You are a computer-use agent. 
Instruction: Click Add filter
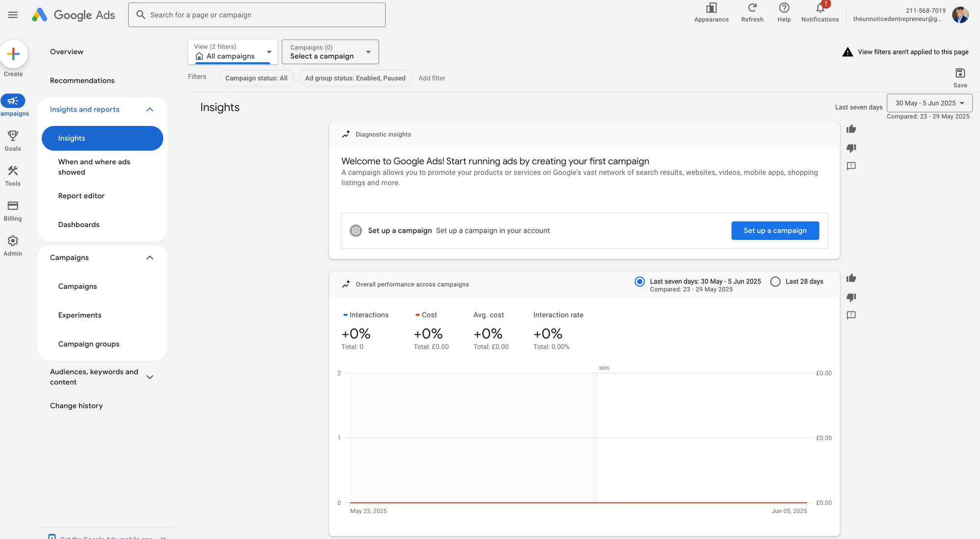coord(432,78)
